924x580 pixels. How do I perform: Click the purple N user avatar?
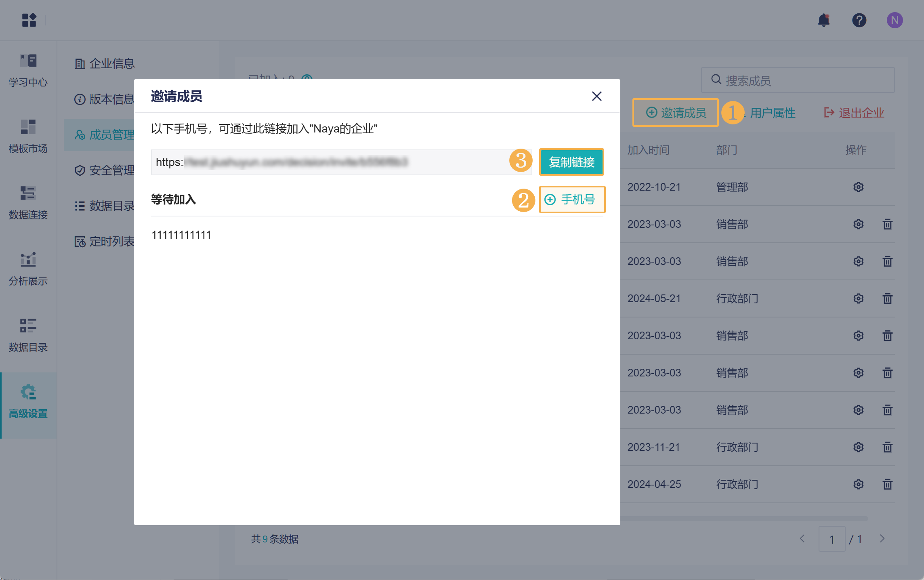[x=895, y=20]
